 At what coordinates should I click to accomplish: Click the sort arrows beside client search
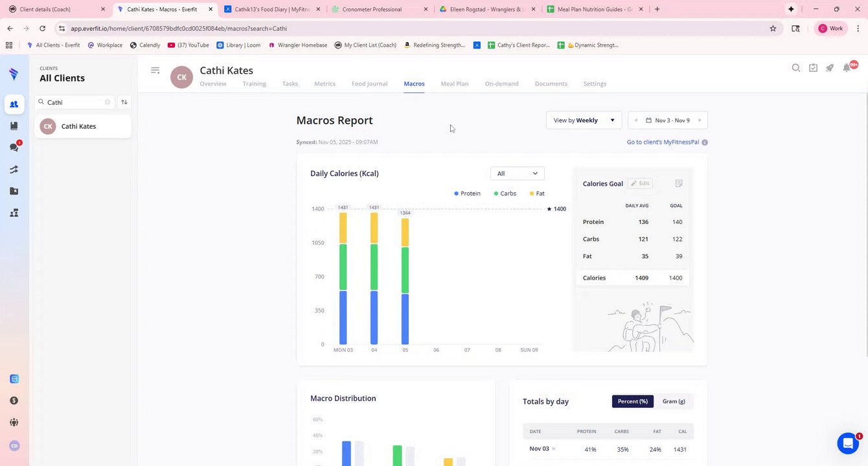click(x=124, y=102)
